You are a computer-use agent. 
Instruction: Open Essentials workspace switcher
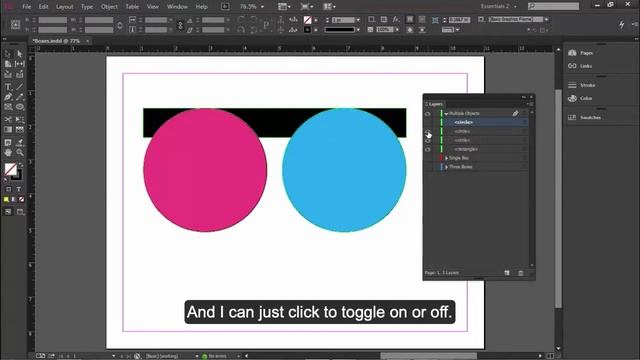498,7
